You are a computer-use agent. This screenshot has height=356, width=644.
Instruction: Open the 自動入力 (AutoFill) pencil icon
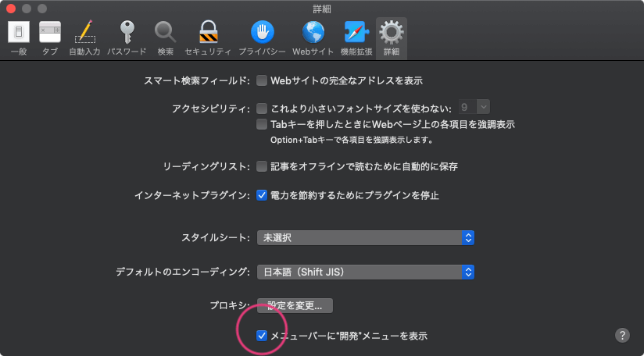coord(84,37)
